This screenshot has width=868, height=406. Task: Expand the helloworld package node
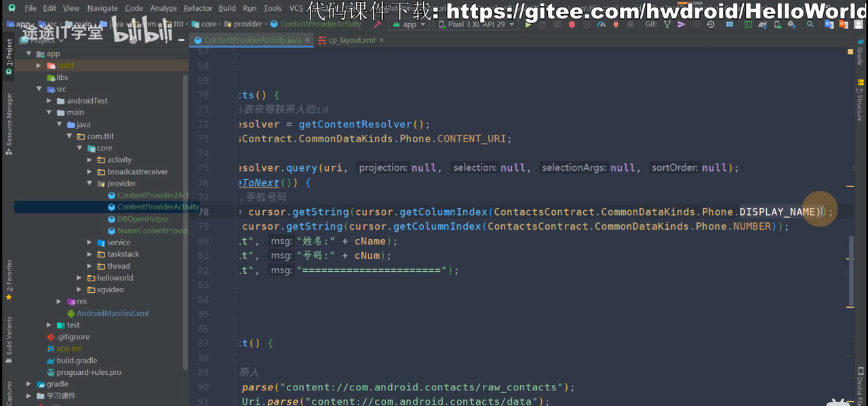pyautogui.click(x=79, y=278)
